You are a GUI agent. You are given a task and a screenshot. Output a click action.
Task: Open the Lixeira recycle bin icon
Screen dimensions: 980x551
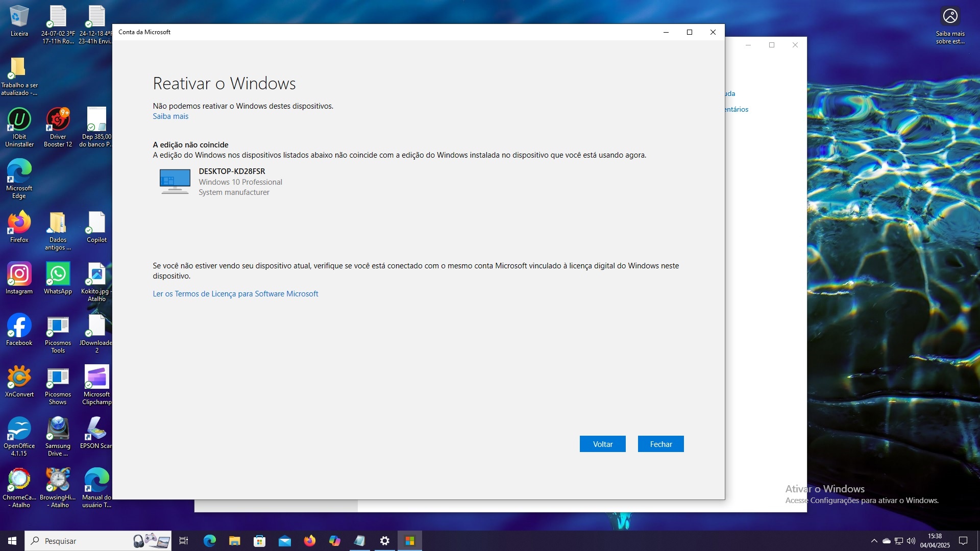pos(19,21)
